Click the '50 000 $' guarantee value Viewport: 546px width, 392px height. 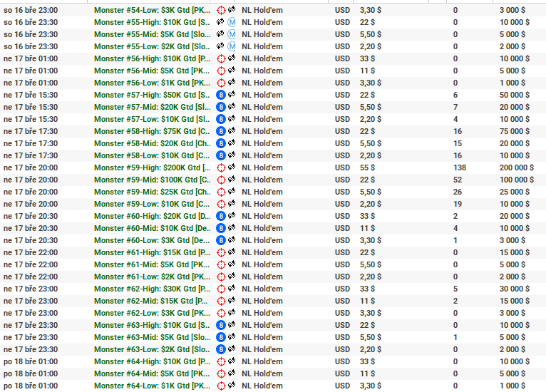515,95
